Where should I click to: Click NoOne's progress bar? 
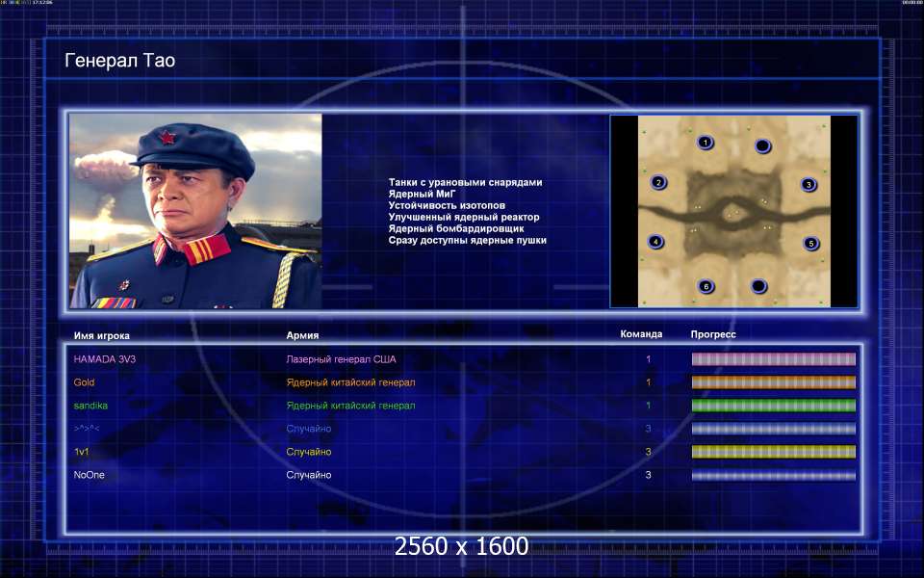[x=773, y=475]
